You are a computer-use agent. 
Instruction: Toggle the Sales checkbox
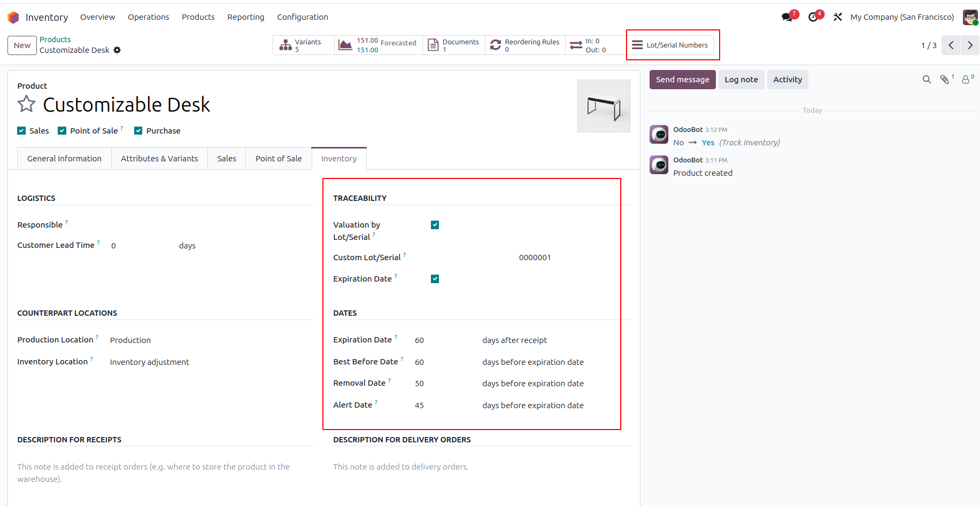click(21, 131)
